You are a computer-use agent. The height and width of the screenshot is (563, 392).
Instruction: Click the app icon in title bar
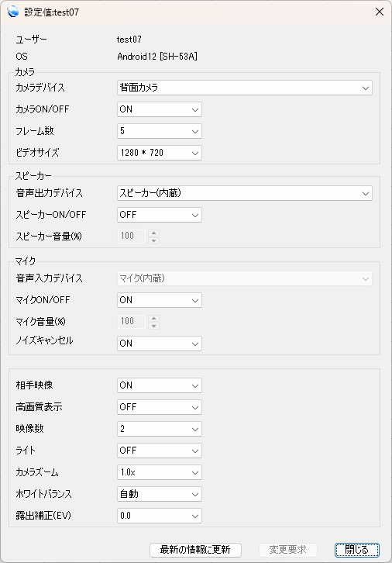(13, 12)
